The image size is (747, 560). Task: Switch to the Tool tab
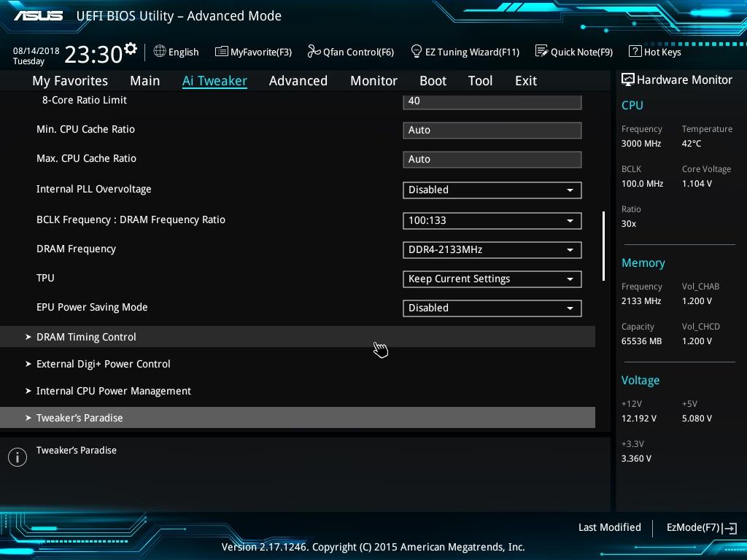coord(480,81)
